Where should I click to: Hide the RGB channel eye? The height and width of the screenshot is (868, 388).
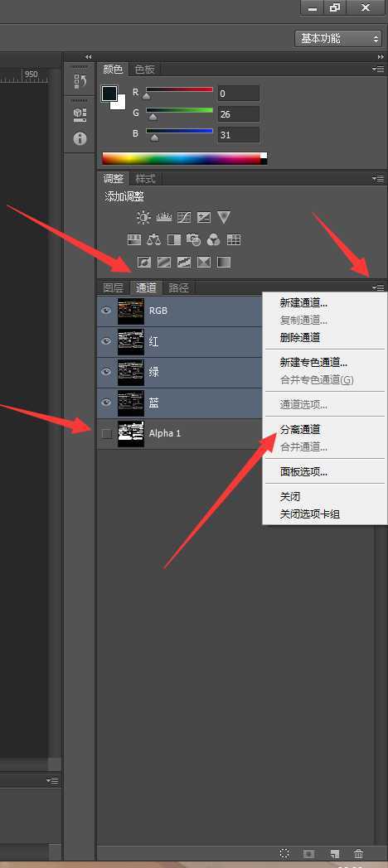(106, 311)
